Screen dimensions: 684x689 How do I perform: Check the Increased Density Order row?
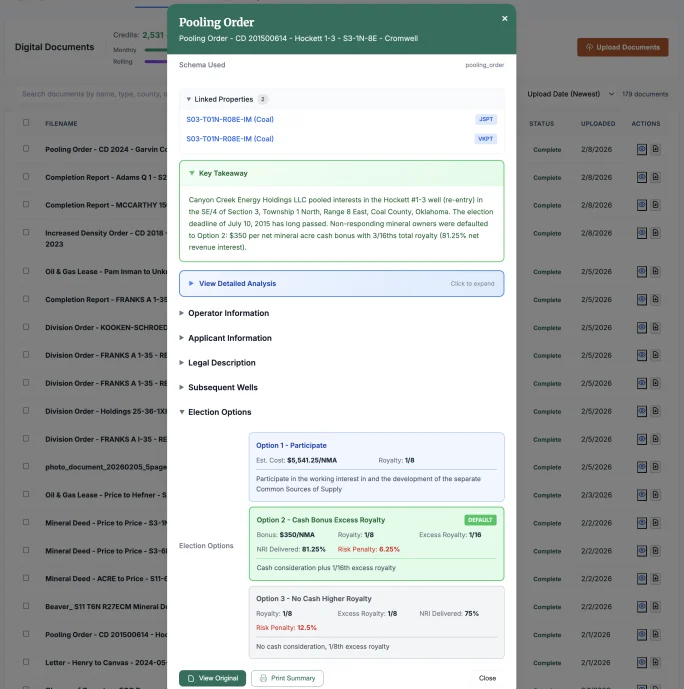coord(26,232)
